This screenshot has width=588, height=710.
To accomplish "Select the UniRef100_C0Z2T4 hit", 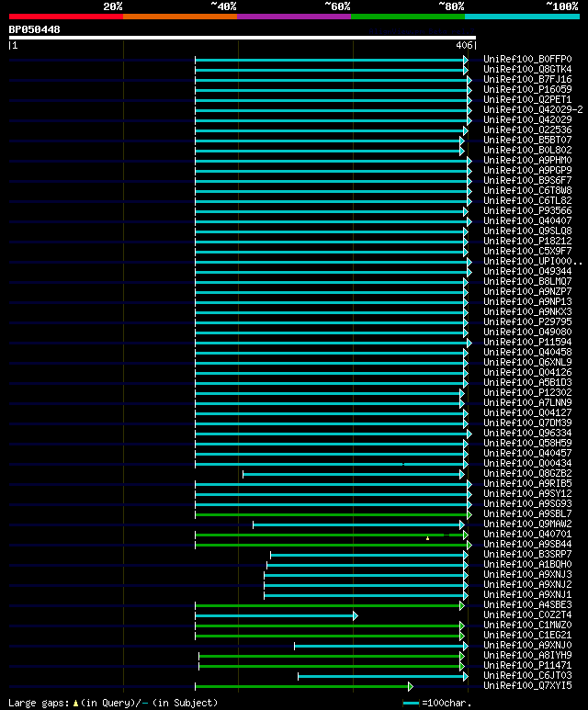I will click(527, 615).
